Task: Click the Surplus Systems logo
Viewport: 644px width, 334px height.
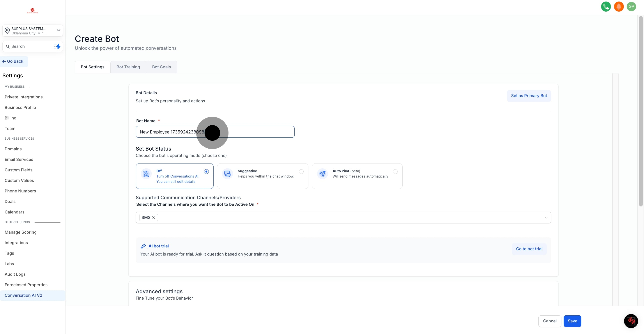Action: click(x=32, y=11)
